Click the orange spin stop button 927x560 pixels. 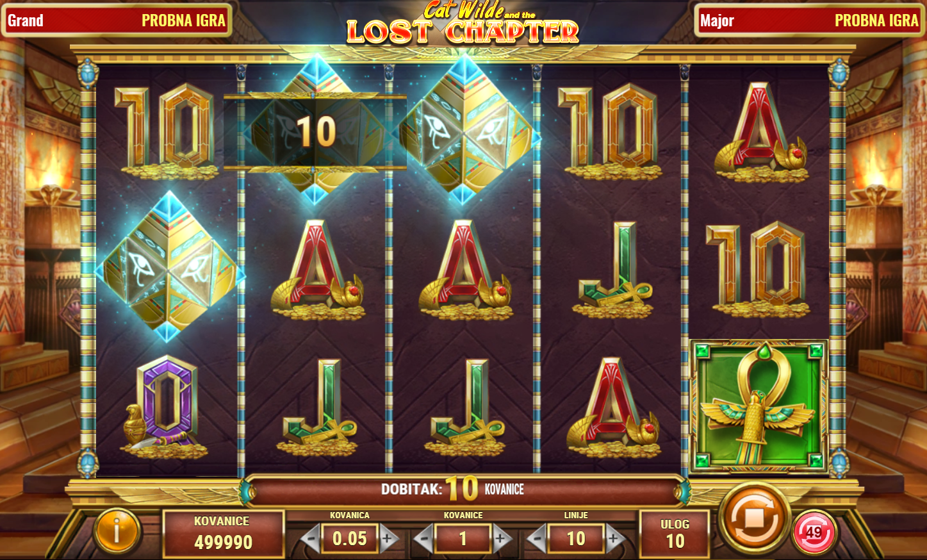coord(753,518)
